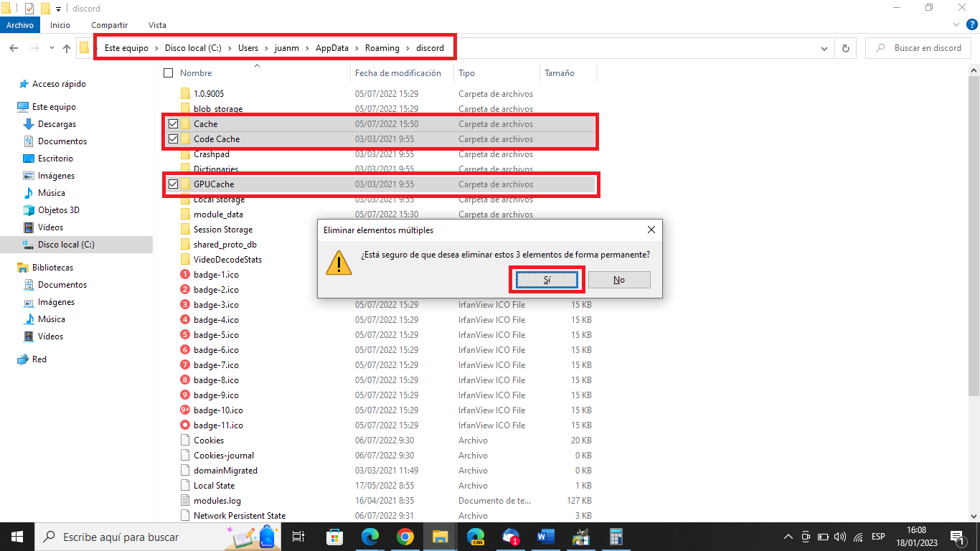Confirm deletion with the Sí button

pos(547,280)
